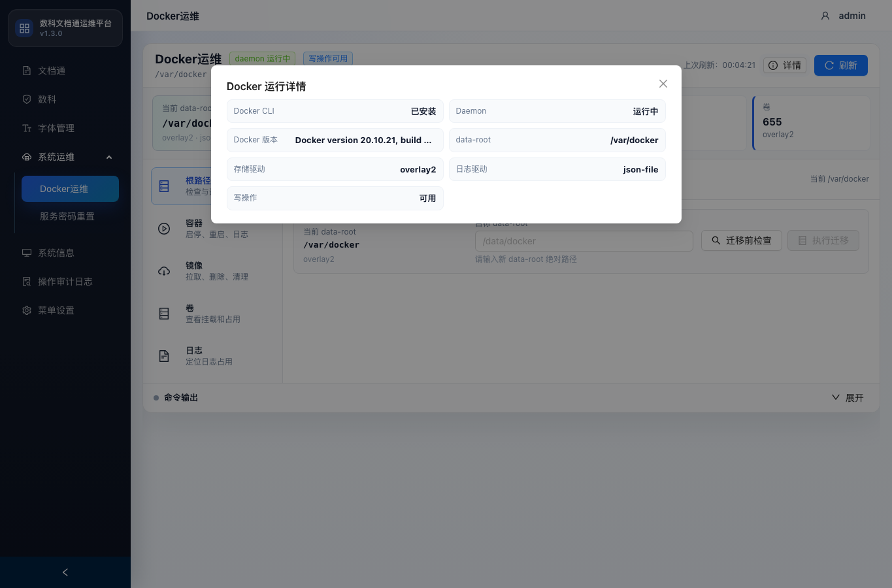Click the 卷 655 stat card

tap(811, 123)
